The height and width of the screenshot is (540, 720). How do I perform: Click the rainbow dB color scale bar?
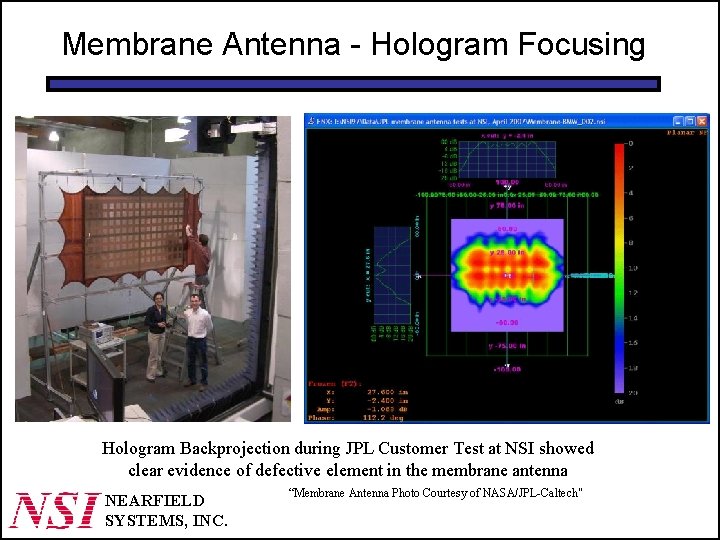click(619, 268)
